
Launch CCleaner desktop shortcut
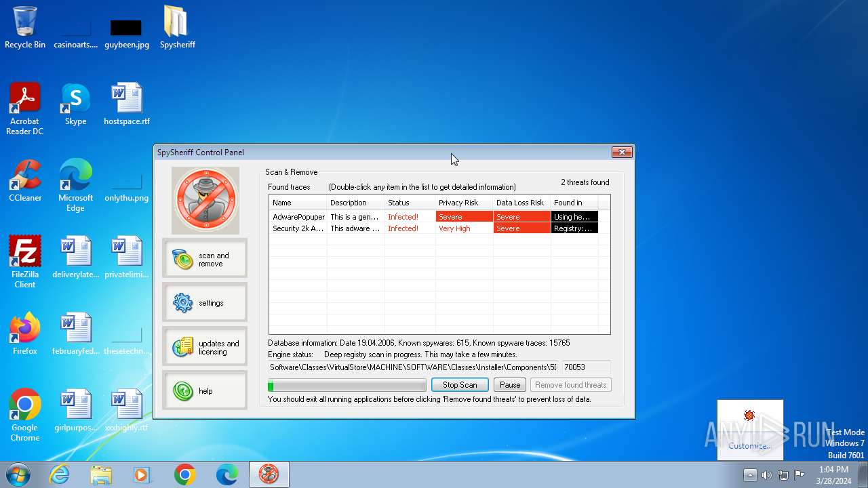coord(25,180)
